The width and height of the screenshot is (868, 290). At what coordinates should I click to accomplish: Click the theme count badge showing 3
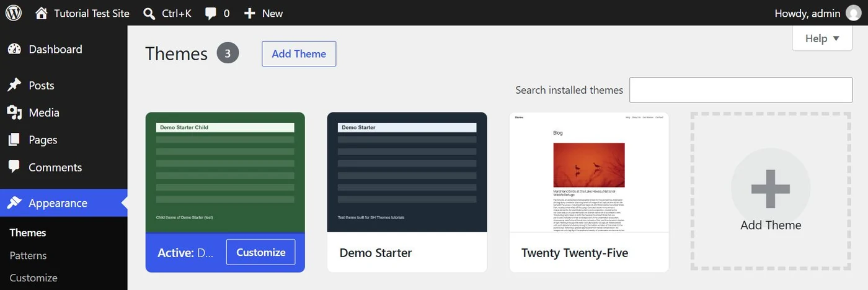click(228, 53)
